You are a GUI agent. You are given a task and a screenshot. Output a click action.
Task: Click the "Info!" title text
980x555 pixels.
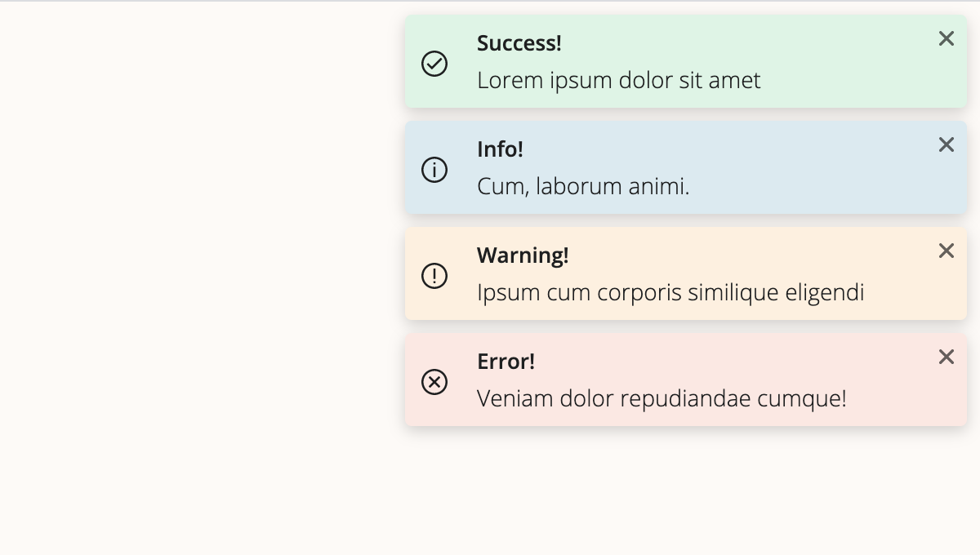click(500, 149)
